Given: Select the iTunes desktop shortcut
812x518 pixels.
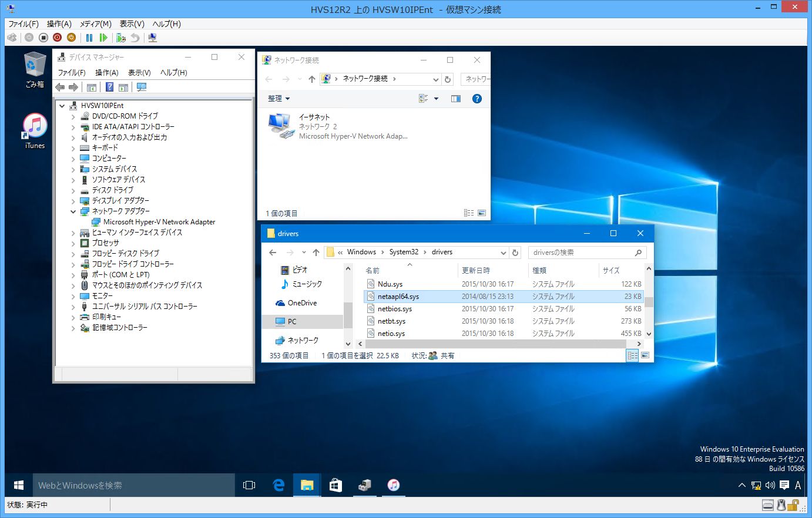Looking at the screenshot, I should tap(35, 132).
